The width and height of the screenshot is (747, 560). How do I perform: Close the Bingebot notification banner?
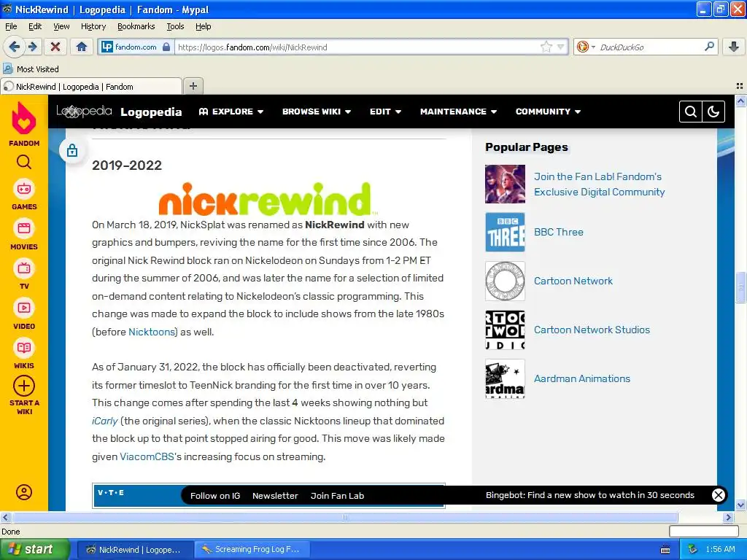click(x=718, y=495)
